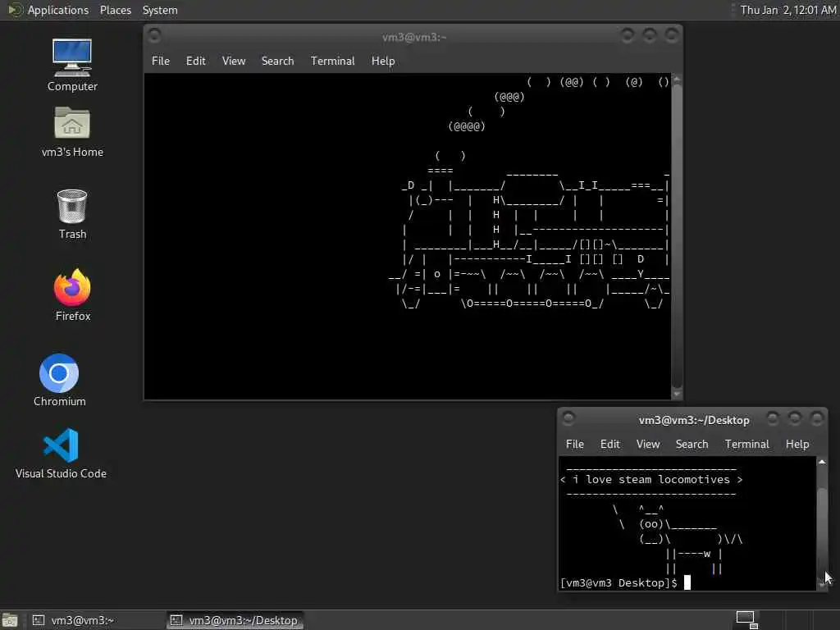Open Help menu in vm3@vm3:~ terminal

point(383,61)
